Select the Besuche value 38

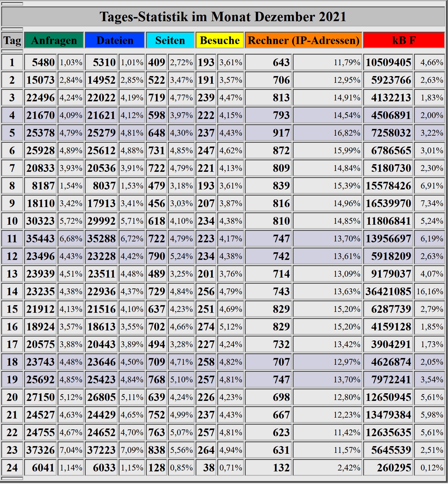(x=209, y=468)
